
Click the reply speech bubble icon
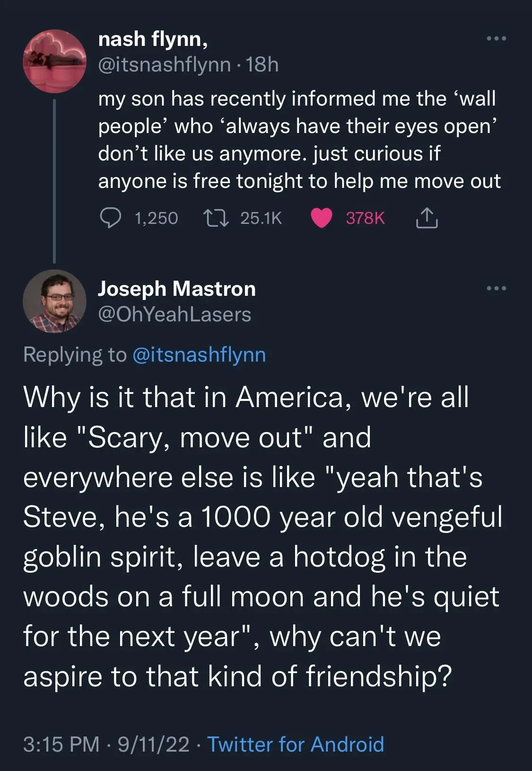click(x=110, y=218)
